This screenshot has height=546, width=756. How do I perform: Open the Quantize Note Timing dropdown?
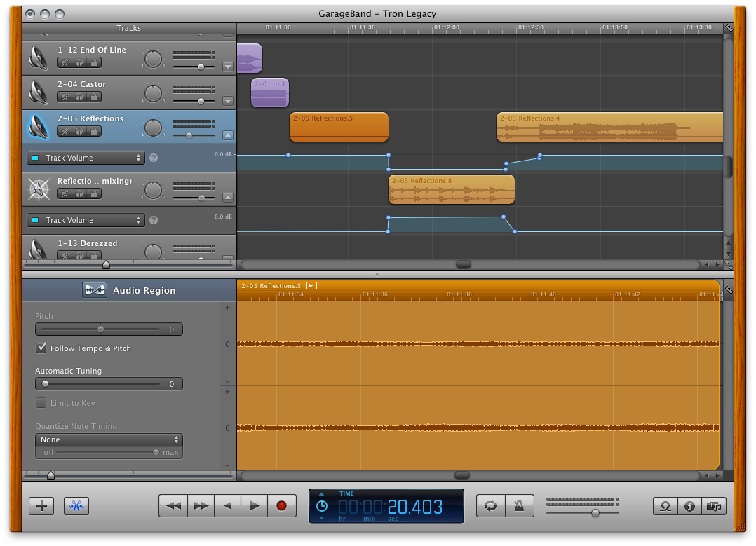pos(109,439)
